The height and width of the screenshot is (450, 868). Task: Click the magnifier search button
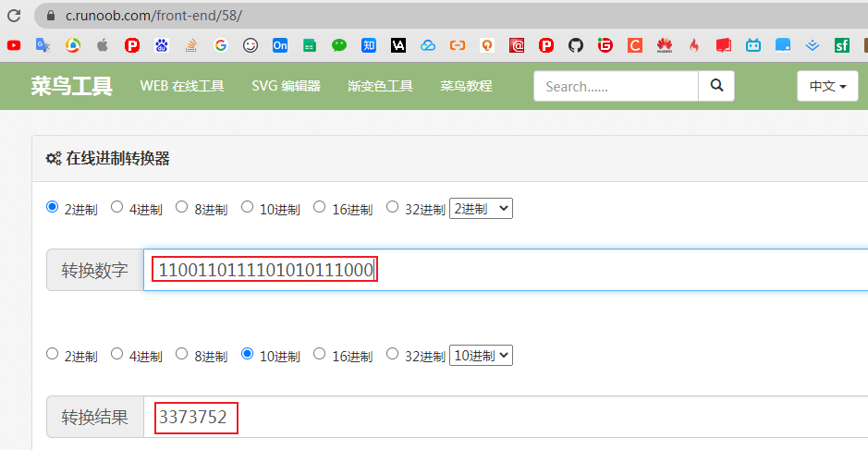click(716, 86)
